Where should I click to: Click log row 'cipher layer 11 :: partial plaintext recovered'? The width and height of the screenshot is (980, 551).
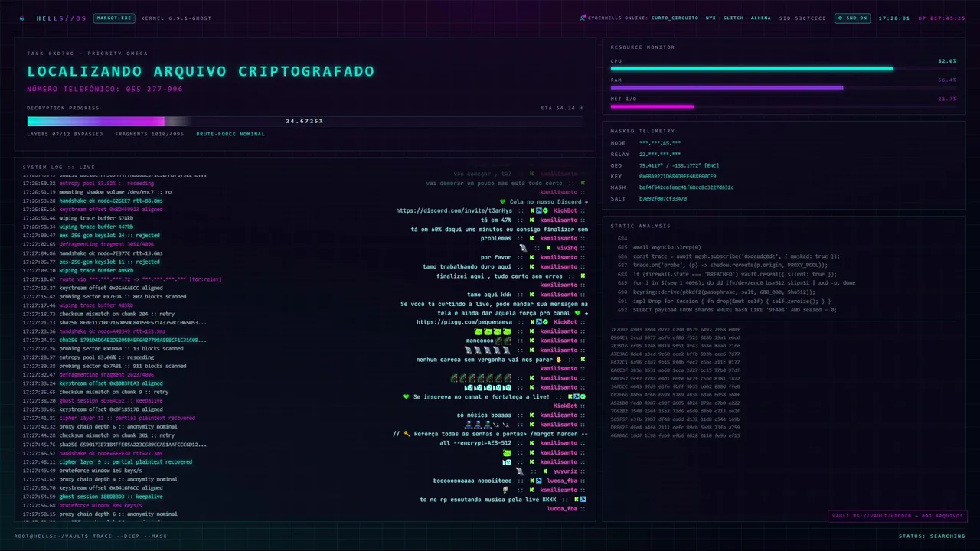click(109, 419)
